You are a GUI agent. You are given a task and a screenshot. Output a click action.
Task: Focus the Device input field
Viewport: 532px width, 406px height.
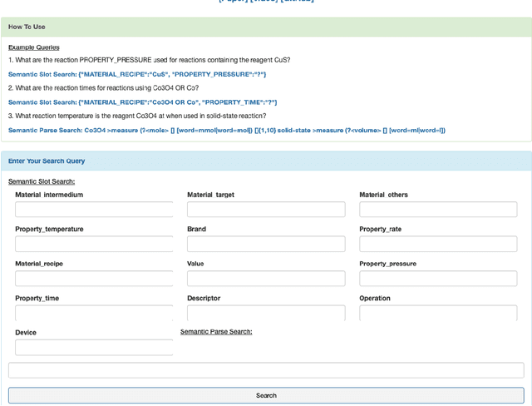click(94, 347)
